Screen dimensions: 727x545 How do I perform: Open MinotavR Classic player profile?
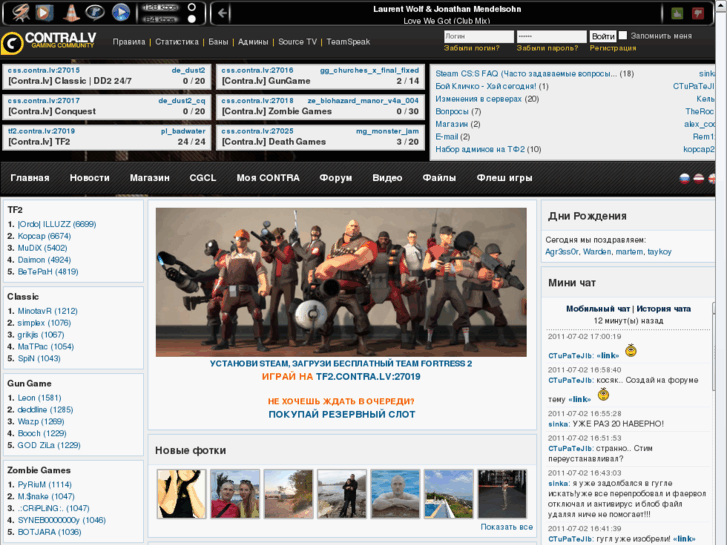48,311
